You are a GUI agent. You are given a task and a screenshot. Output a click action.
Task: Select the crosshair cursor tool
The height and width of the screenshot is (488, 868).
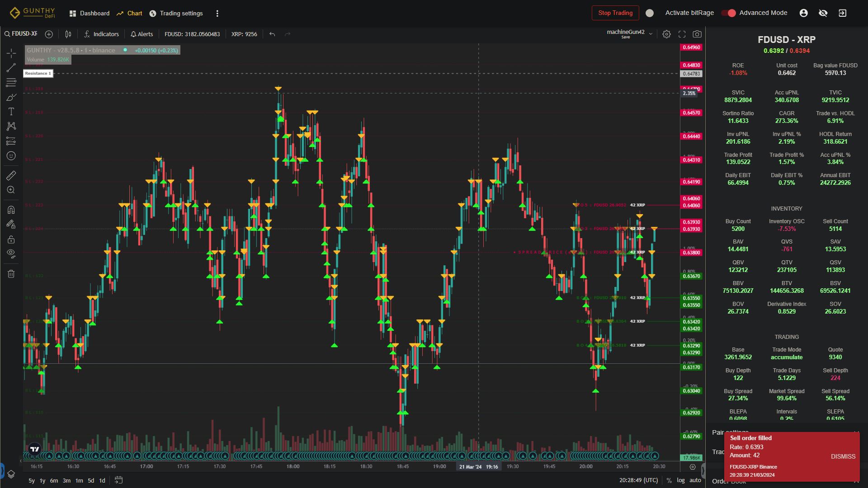click(x=11, y=53)
